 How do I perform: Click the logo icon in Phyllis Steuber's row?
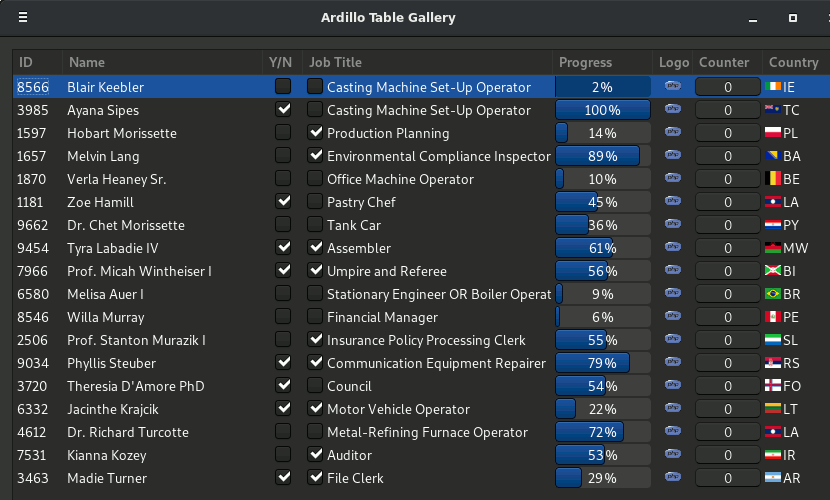click(673, 363)
